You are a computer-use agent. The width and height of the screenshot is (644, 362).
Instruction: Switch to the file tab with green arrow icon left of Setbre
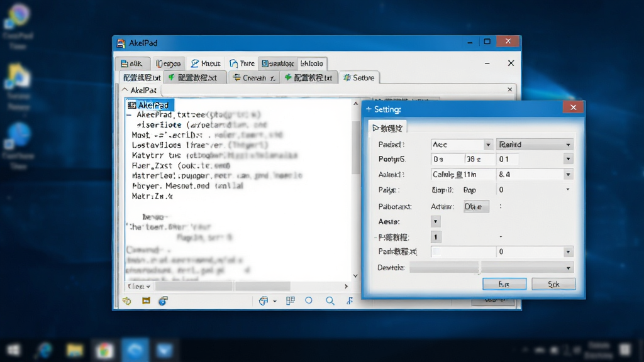309,77
